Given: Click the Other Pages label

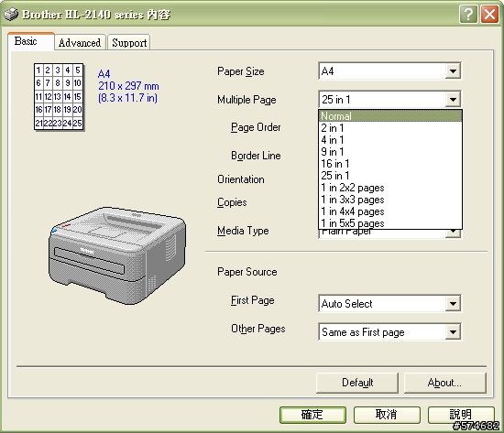Looking at the screenshot, I should [258, 329].
